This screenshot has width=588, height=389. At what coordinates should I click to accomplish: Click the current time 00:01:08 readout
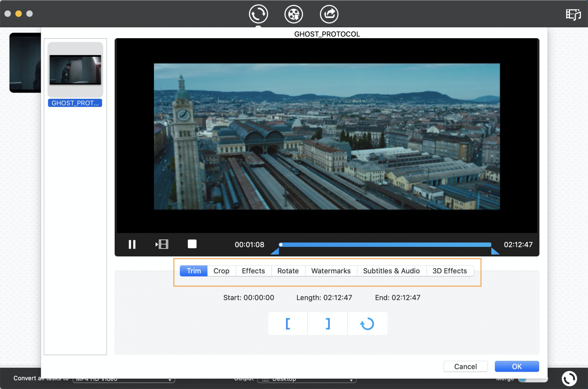250,245
